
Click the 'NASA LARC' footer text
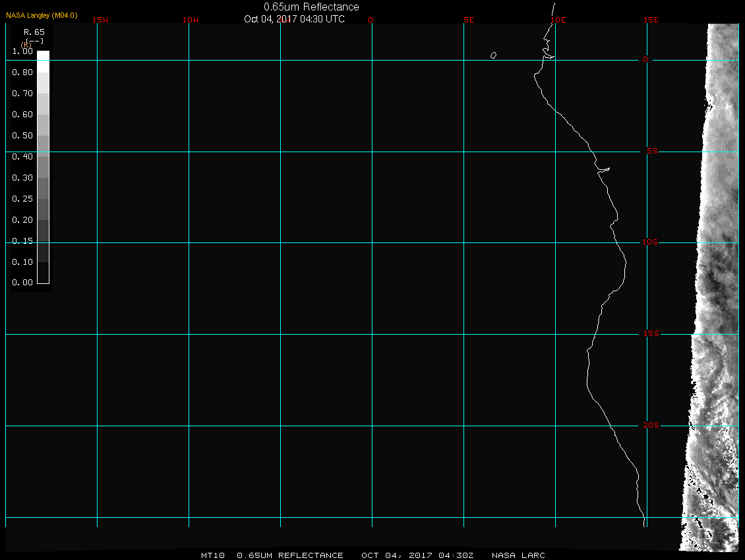coord(518,555)
